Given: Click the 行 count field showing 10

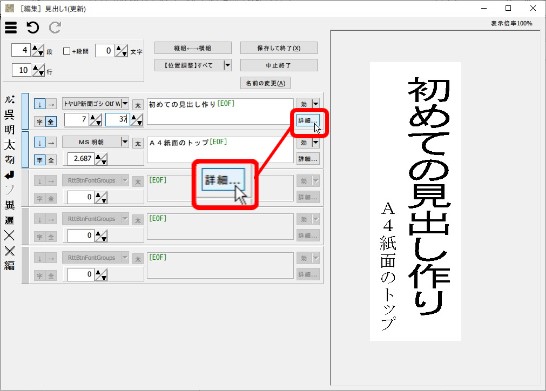Looking at the screenshot, I should click(22, 70).
